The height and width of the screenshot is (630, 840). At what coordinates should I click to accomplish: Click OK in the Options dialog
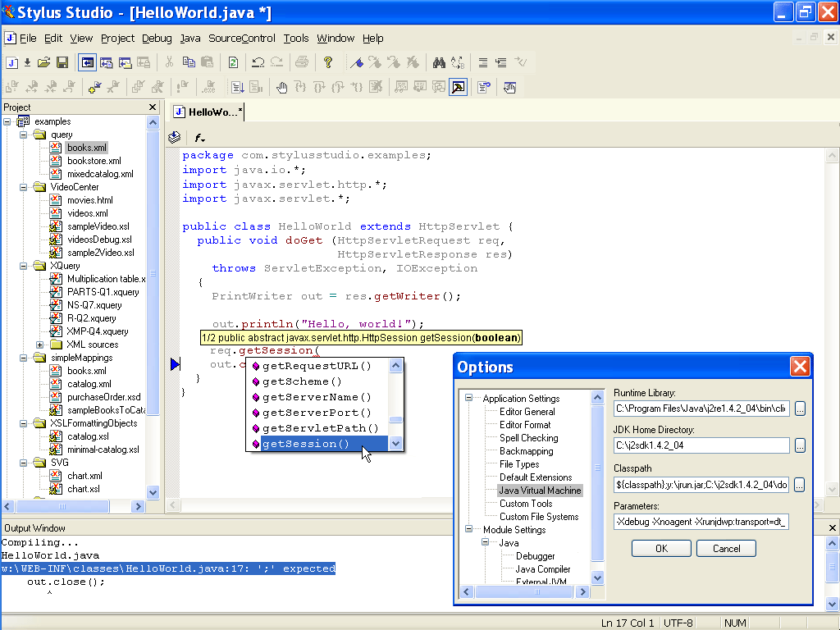660,548
